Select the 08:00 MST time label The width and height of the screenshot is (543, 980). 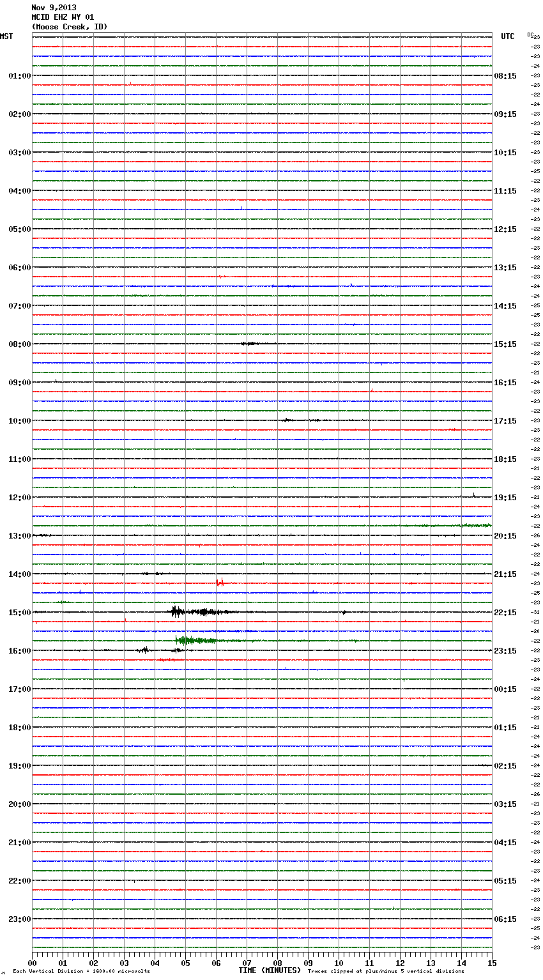coord(19,344)
